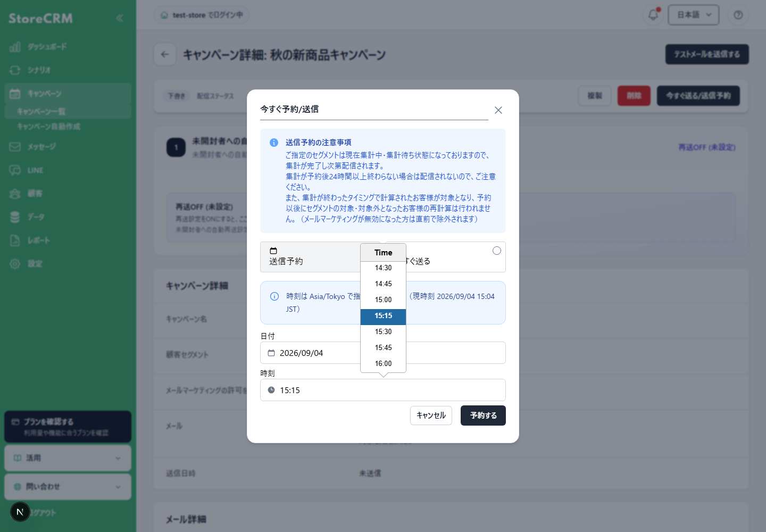Select the すぐ送る radio button
This screenshot has height=532, width=766.
pyautogui.click(x=497, y=251)
